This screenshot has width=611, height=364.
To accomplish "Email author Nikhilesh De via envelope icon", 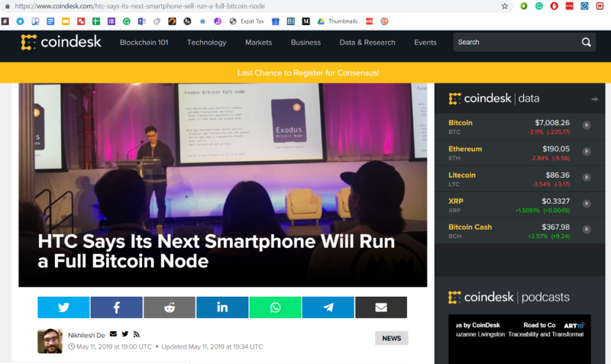I will coord(113,334).
